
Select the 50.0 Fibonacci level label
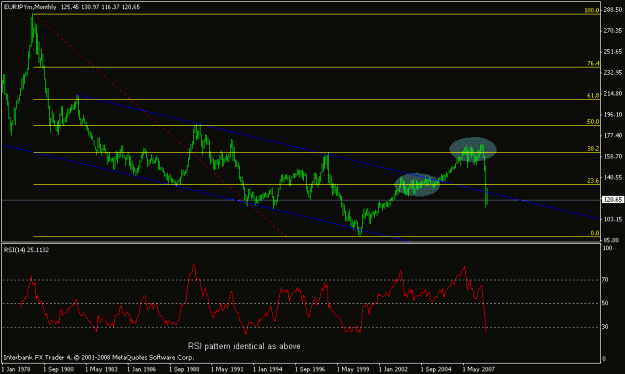tap(593, 122)
